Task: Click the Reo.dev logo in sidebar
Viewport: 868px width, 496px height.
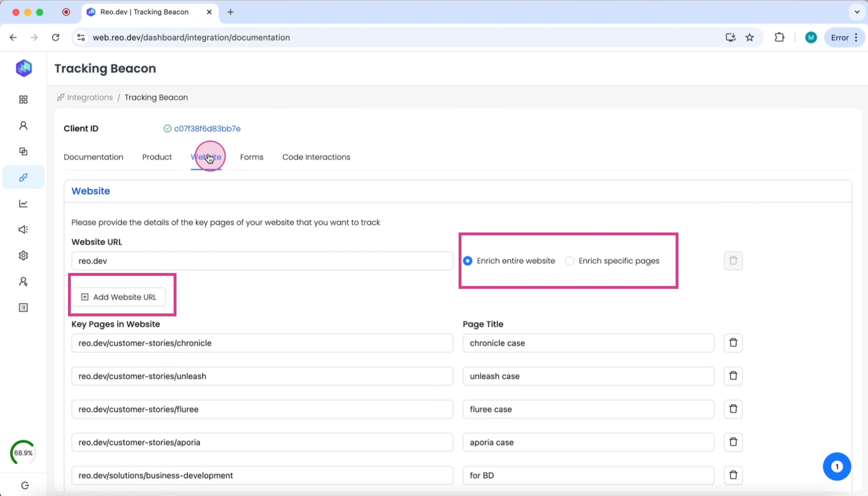Action: click(24, 68)
